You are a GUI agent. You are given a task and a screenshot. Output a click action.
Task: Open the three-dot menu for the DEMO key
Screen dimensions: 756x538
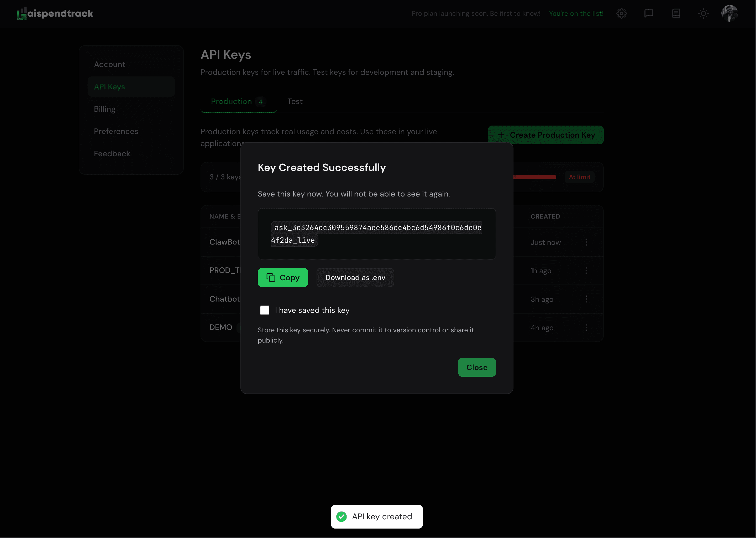pyautogui.click(x=586, y=327)
